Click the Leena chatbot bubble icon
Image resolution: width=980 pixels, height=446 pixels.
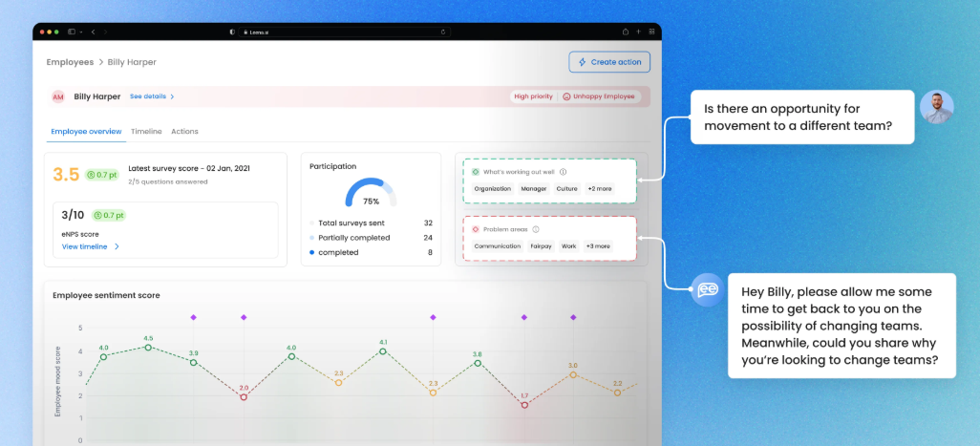708,289
